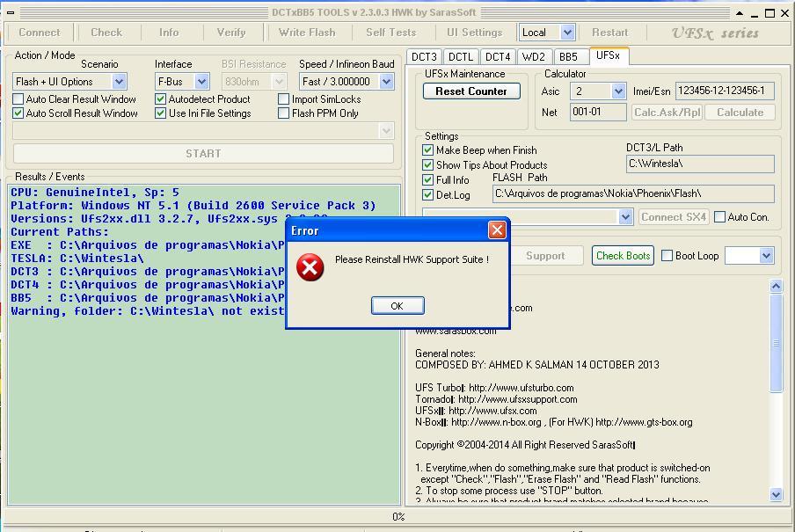Open the Interface F-Bus dropdown

coord(201,81)
